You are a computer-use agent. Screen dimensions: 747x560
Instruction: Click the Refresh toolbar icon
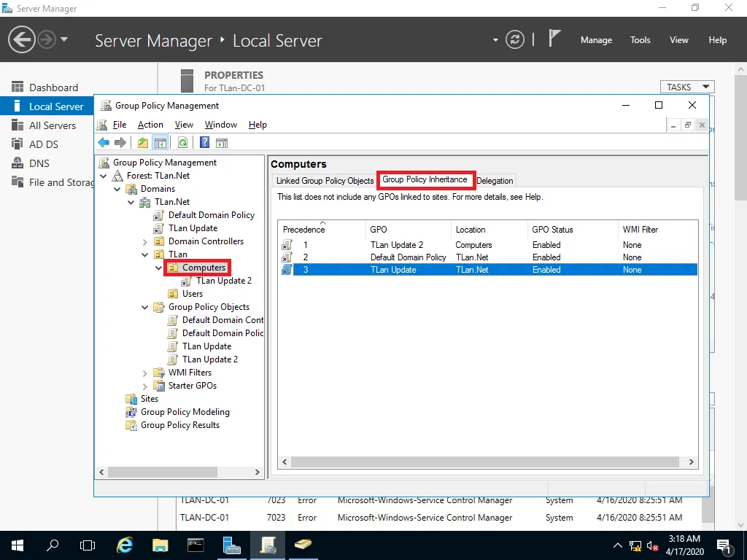click(182, 143)
